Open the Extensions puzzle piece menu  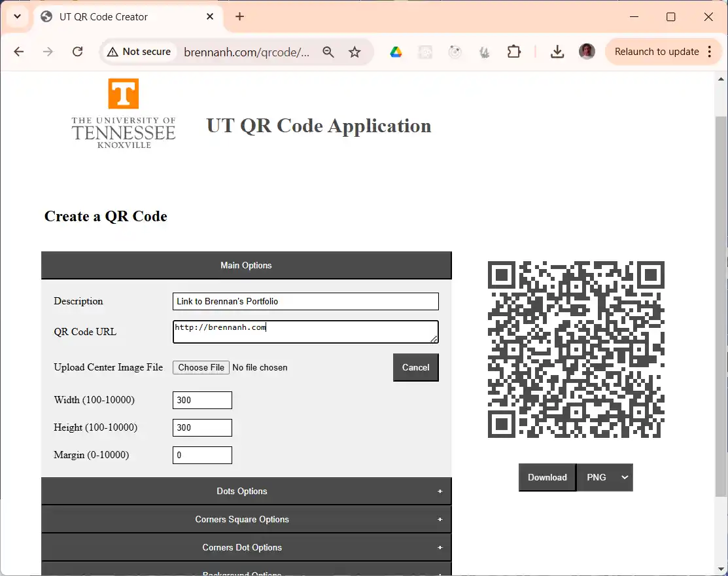point(514,52)
